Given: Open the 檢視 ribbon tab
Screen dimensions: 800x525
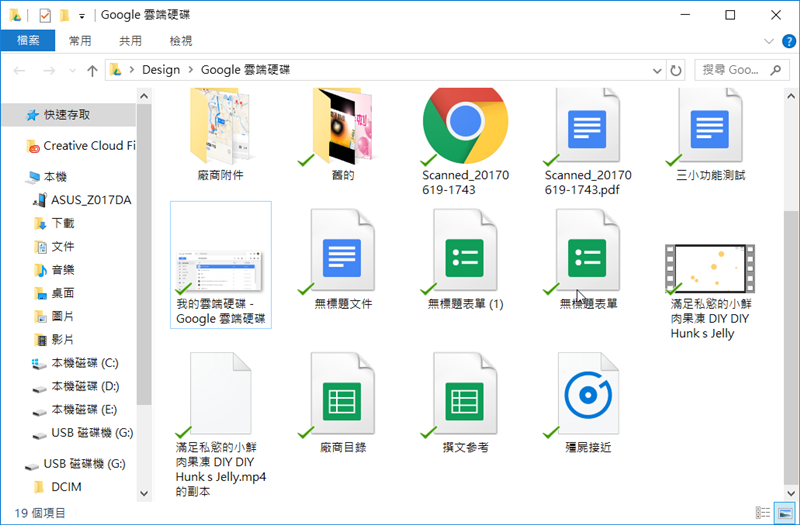Looking at the screenshot, I should point(181,41).
